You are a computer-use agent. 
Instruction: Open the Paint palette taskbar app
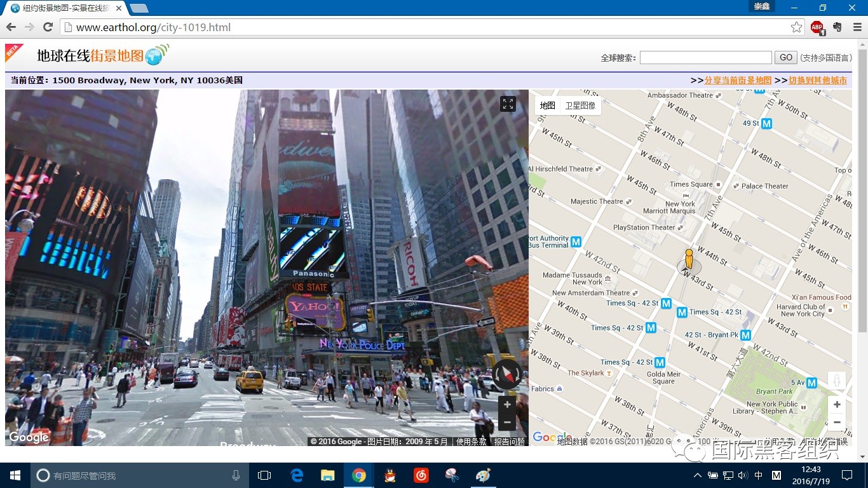(483, 475)
